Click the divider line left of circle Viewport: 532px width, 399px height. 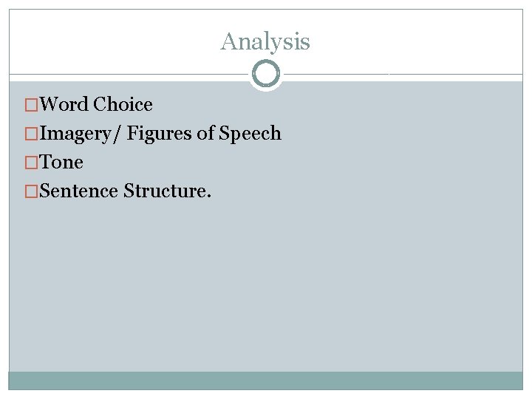pyautogui.click(x=126, y=74)
